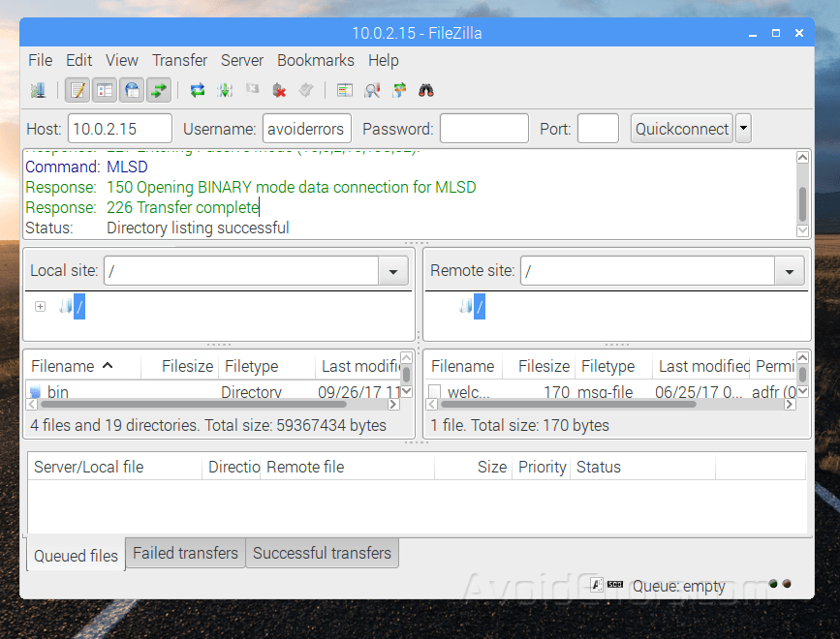
Task: Open the file search binoculars tool
Action: (x=427, y=90)
